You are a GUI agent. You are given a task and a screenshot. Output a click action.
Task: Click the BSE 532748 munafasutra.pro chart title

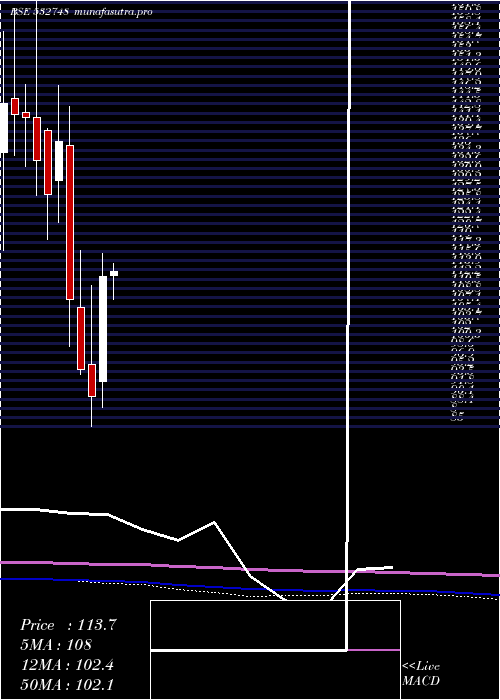click(x=82, y=12)
